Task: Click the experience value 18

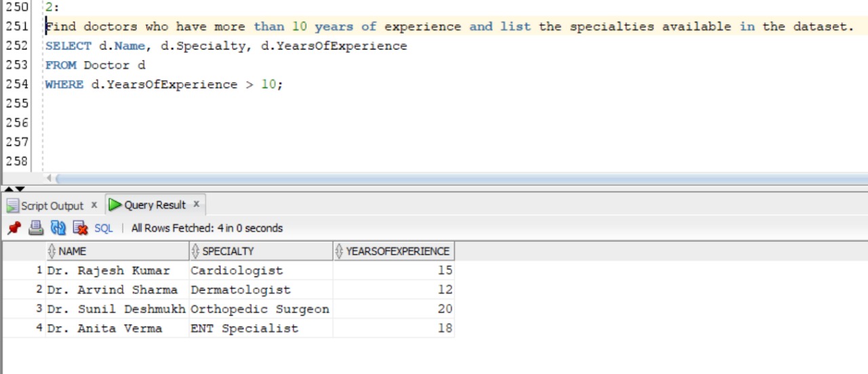Action: [394, 328]
